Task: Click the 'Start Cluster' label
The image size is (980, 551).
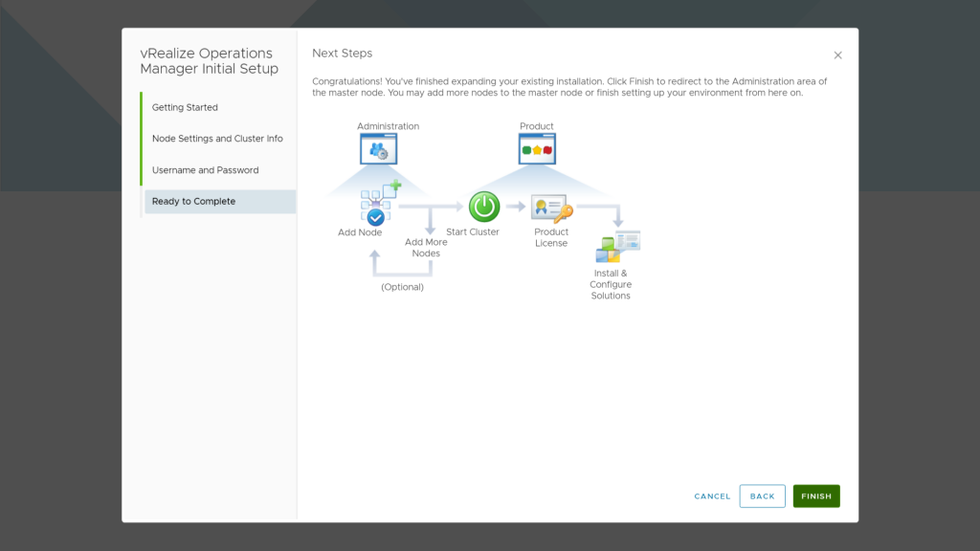Action: (x=473, y=231)
